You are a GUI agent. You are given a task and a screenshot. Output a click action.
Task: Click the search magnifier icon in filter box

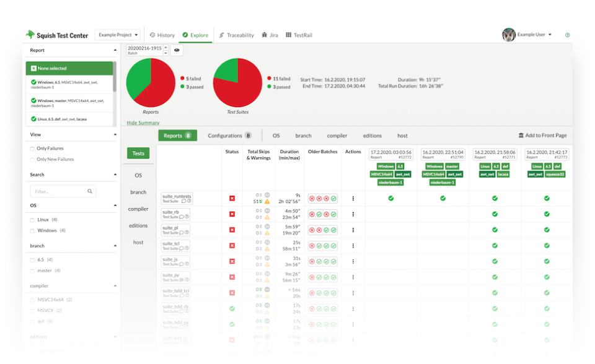[90, 192]
